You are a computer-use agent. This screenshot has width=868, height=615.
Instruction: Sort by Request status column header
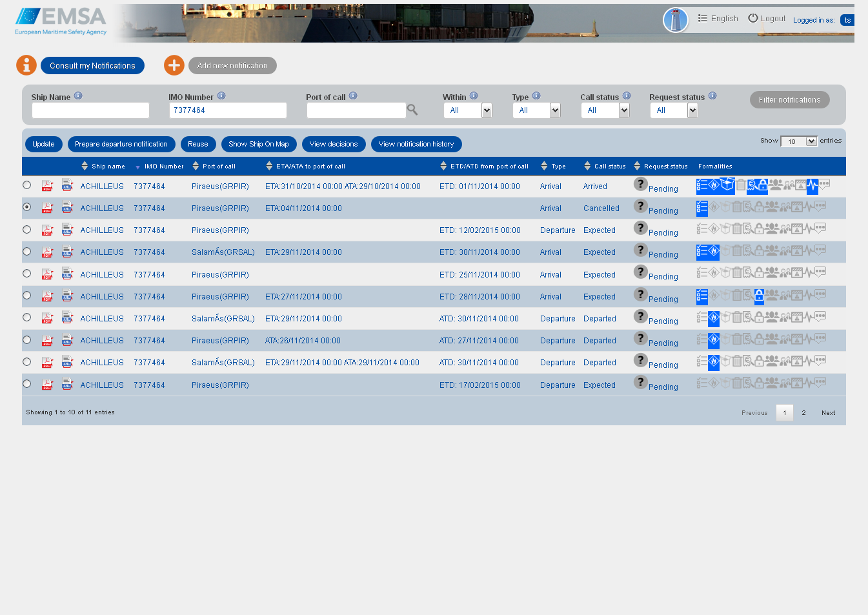click(x=661, y=166)
